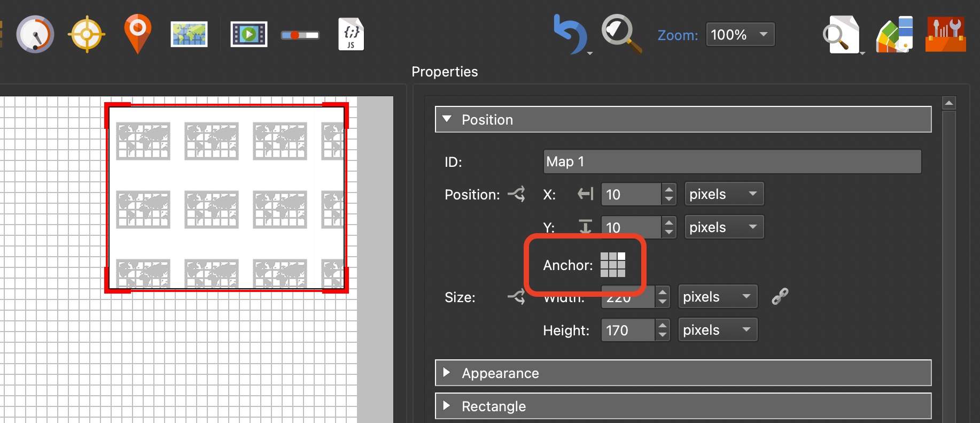Click the gauge timer toolbar icon
980x423 pixels.
click(x=35, y=35)
